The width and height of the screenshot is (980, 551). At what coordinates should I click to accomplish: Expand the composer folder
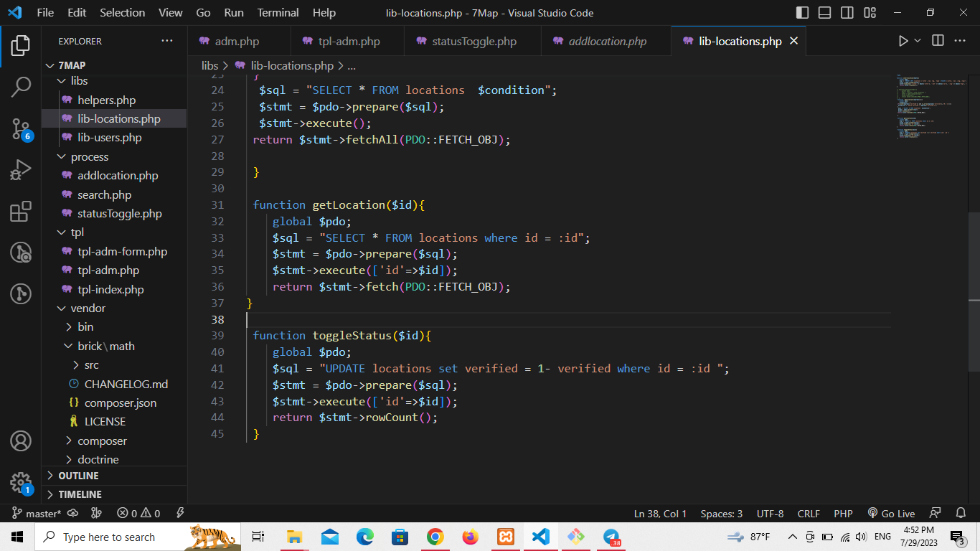click(x=115, y=441)
